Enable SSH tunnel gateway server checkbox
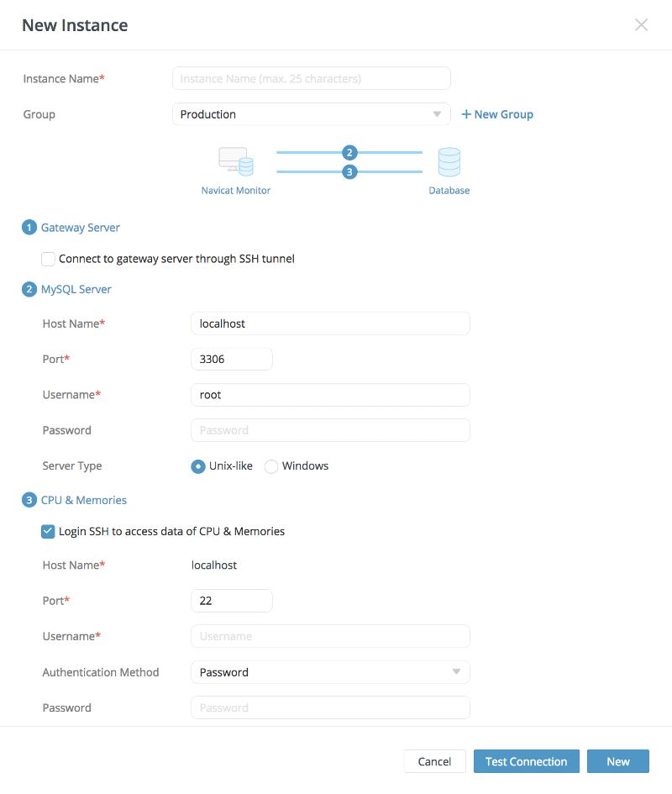The height and width of the screenshot is (794, 672). 48,259
